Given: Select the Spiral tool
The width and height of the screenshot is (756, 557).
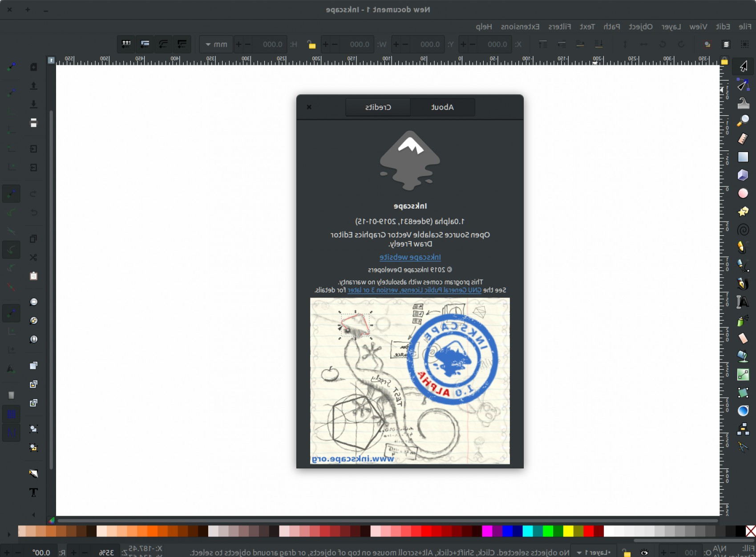Looking at the screenshot, I should (x=743, y=230).
